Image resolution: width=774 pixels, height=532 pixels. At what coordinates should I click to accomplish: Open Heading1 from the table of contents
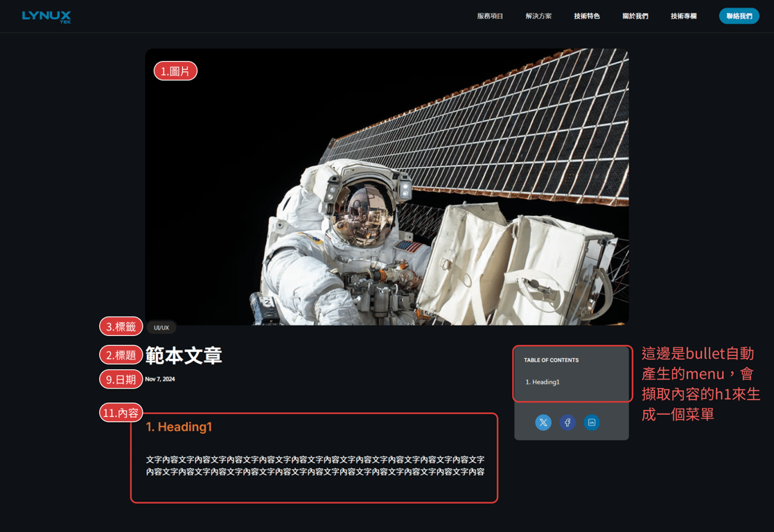(x=542, y=382)
